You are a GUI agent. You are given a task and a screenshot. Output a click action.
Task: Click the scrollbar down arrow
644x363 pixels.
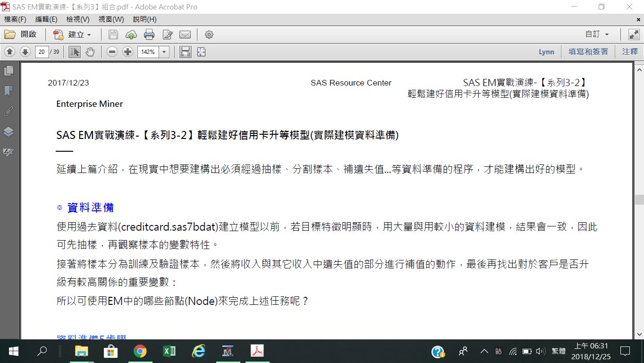639,334
